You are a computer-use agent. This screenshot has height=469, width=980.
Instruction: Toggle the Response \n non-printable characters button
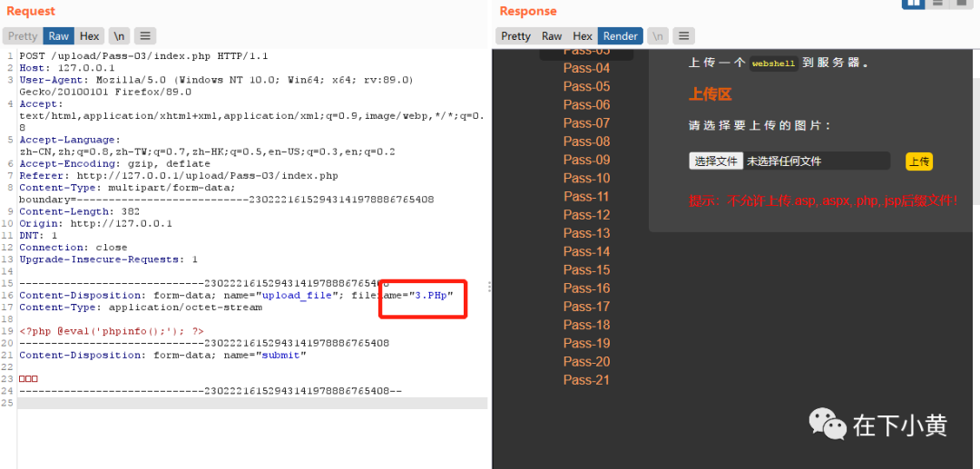(x=658, y=36)
